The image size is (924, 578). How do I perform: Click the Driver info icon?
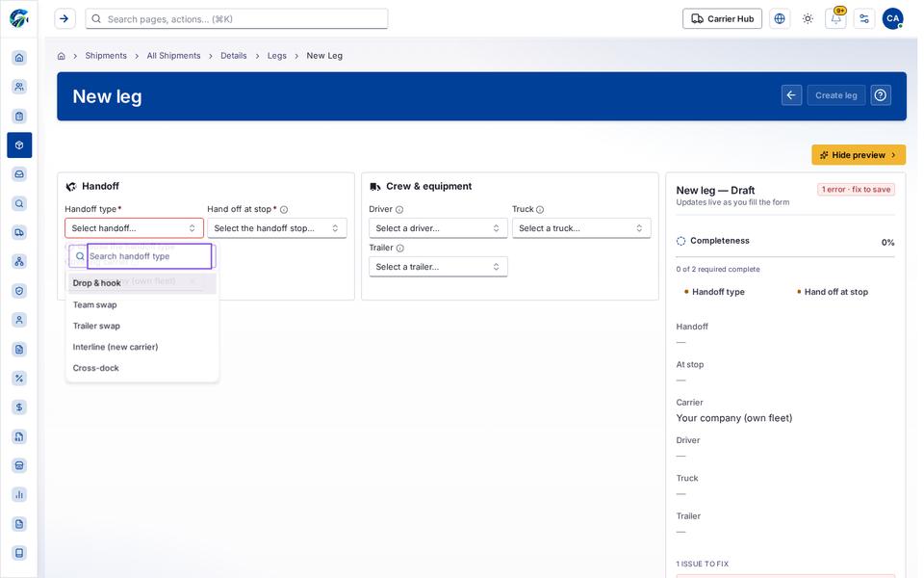[399, 209]
